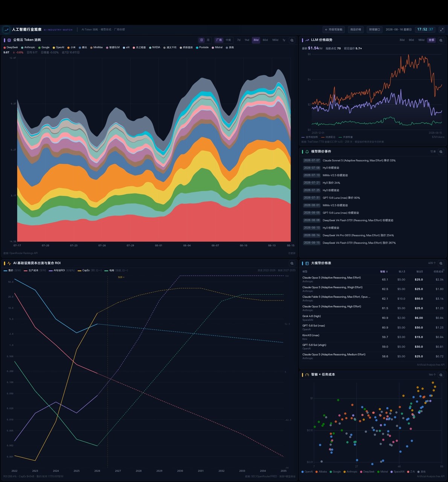Toggle 生产成本 line in ROI legend

(35, 270)
